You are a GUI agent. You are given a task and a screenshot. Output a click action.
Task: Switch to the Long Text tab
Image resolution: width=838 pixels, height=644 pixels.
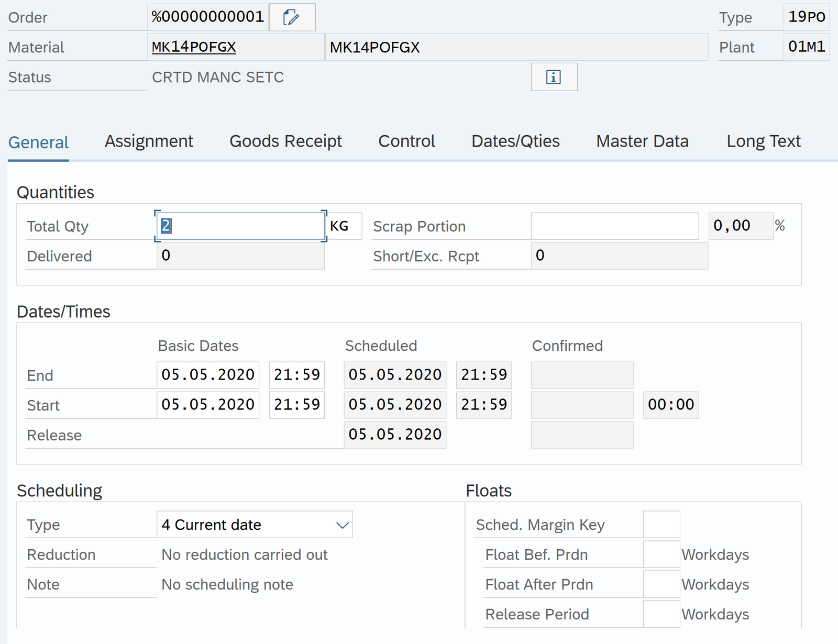click(763, 141)
